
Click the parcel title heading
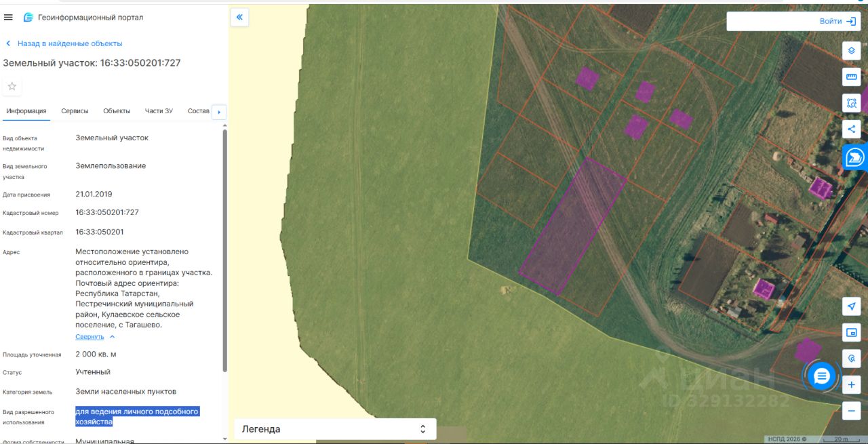coord(92,63)
